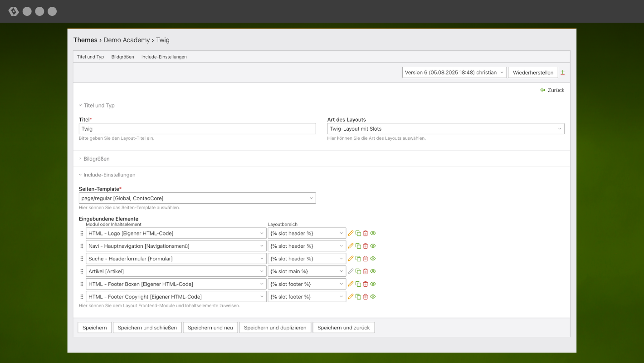Click the Contao logo in title bar
Viewport: 644px width, 363px height.
click(x=14, y=11)
